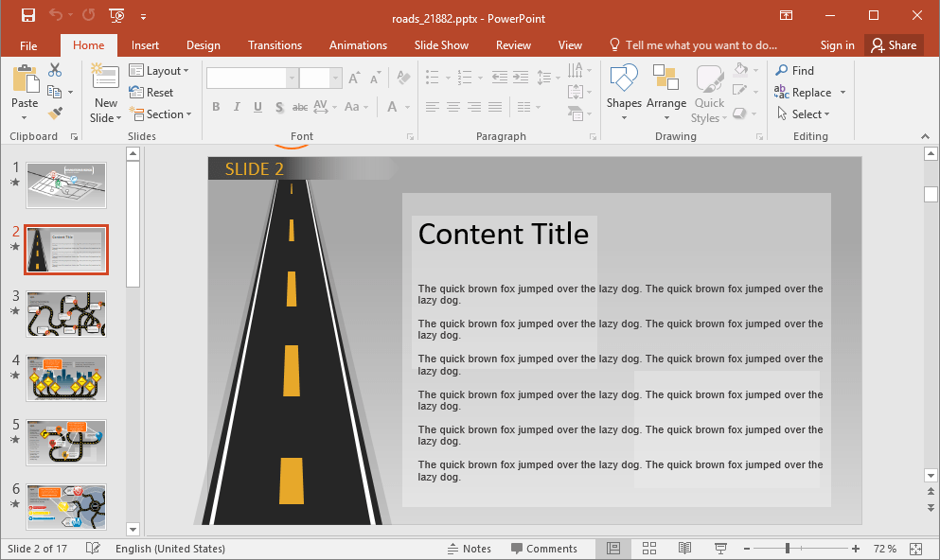
Task: Toggle the Comments pane
Action: click(545, 548)
